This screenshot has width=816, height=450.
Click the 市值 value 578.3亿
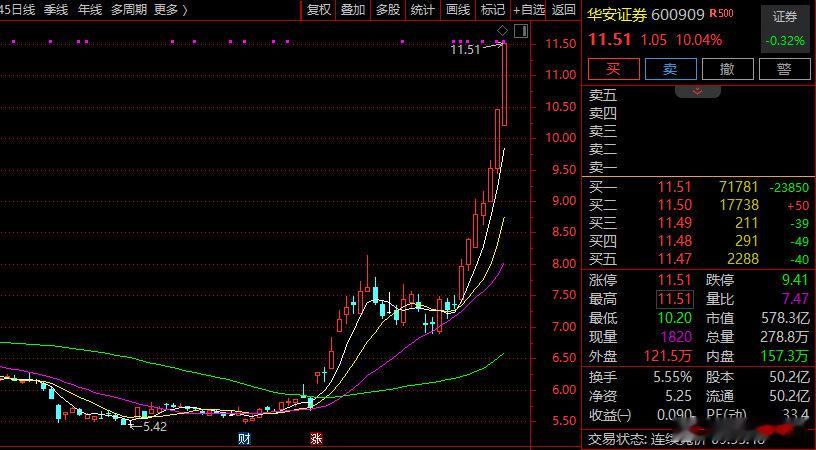click(785, 318)
